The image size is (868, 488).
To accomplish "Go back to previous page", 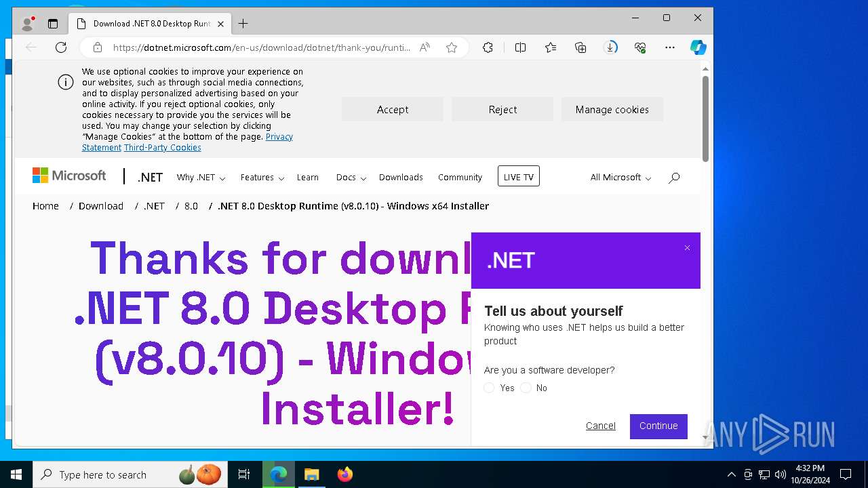I will tap(31, 47).
